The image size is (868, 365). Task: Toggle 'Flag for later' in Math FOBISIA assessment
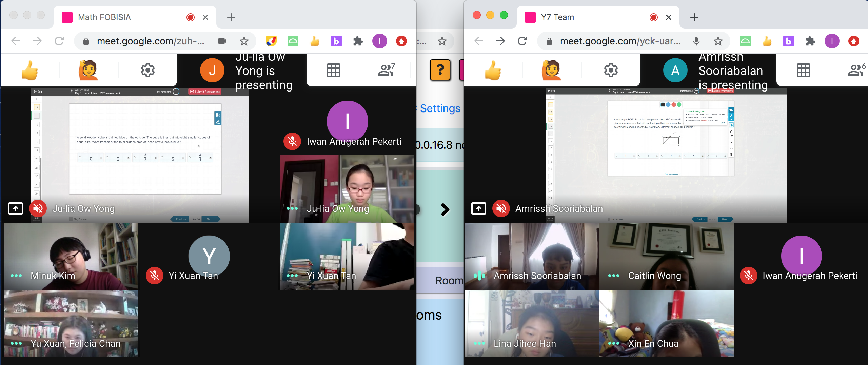pyautogui.click(x=78, y=219)
